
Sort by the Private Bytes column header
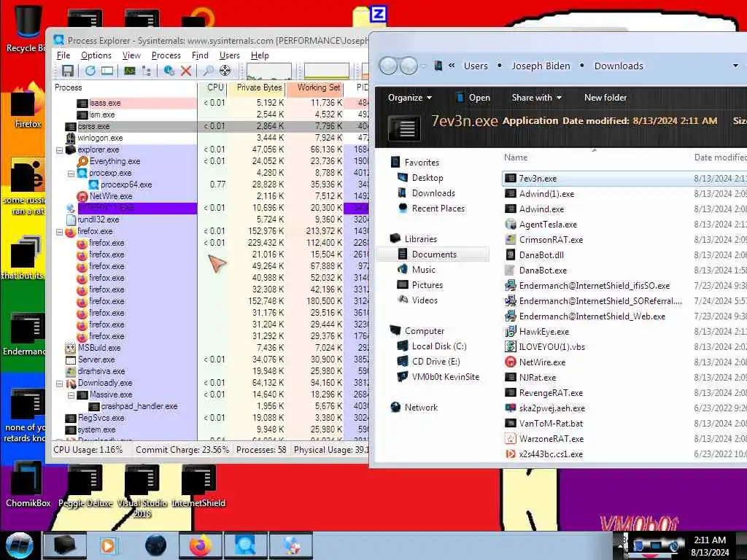pos(258,87)
